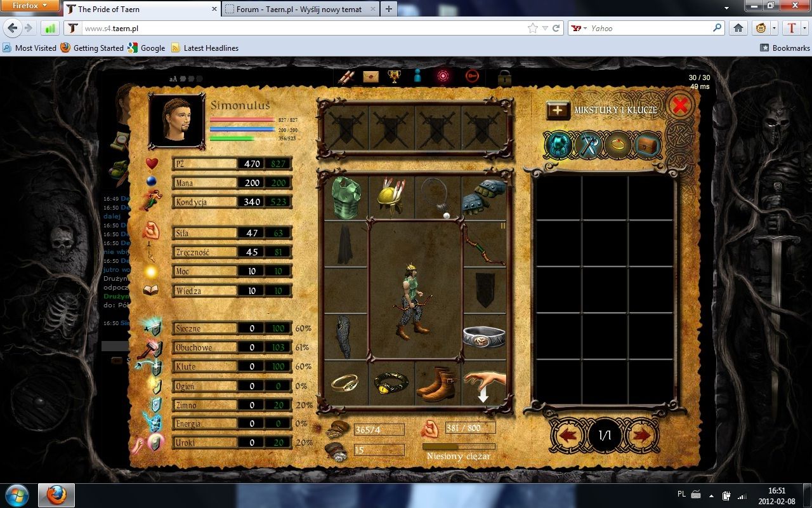812x508 pixels.
Task: Click the Energia lightning resistance icon
Action: coord(152,424)
